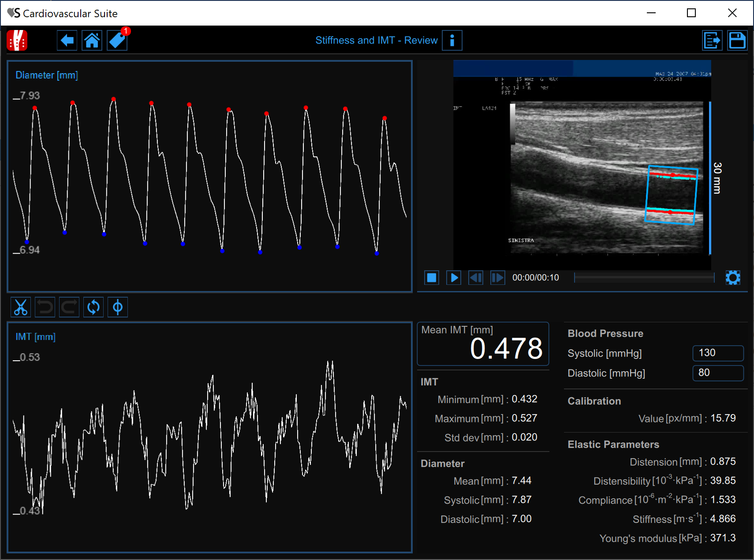Image resolution: width=754 pixels, height=560 pixels.
Task: Click the Cardiovascular Suite logo button
Action: (17, 41)
